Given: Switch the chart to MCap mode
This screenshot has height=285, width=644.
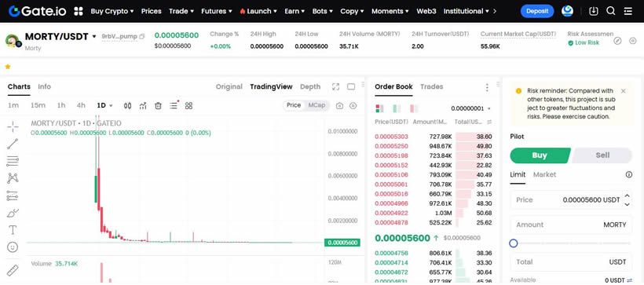Looking at the screenshot, I should 317,105.
